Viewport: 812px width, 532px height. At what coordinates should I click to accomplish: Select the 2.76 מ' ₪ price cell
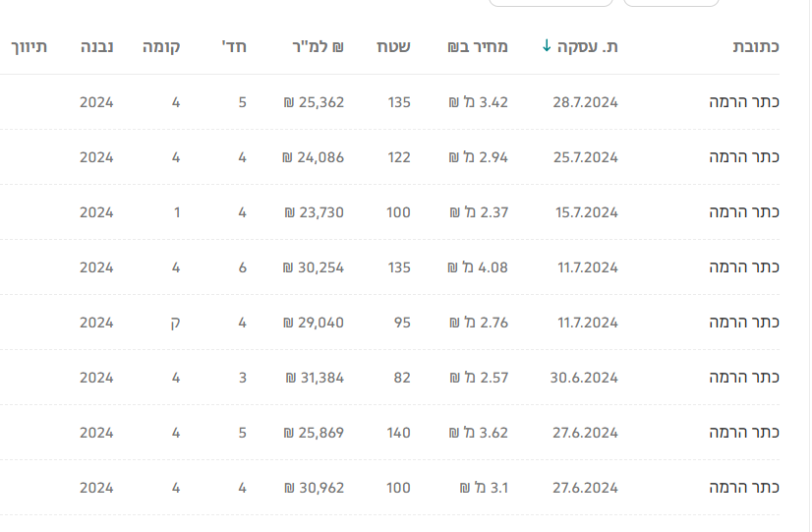pos(479,323)
